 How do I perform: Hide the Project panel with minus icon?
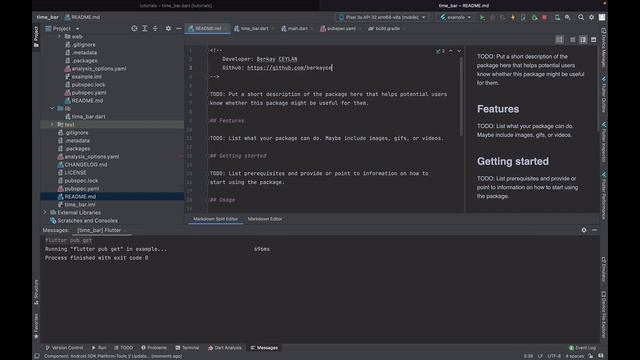(179, 29)
